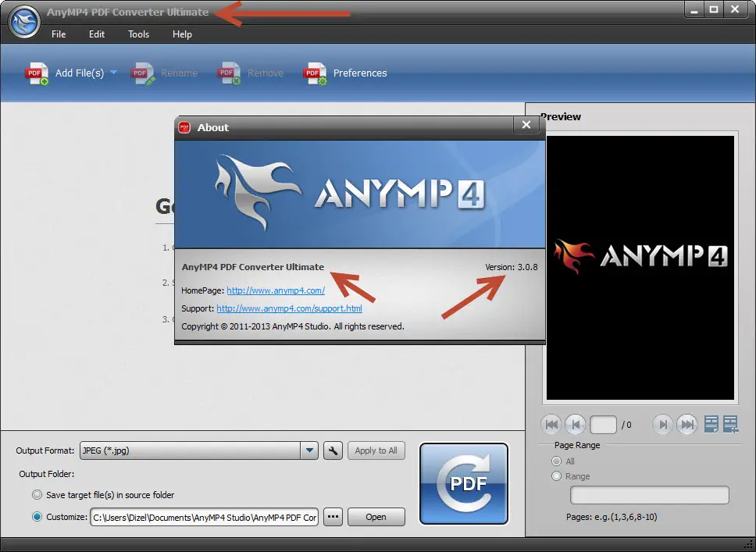Click the Add File(s) PDF icon
This screenshot has width=756, height=552.
click(x=37, y=73)
